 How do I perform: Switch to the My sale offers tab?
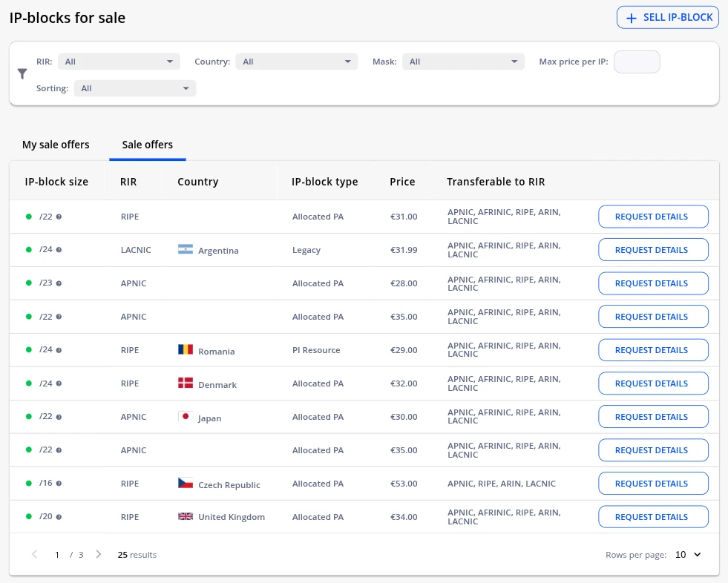(x=56, y=144)
